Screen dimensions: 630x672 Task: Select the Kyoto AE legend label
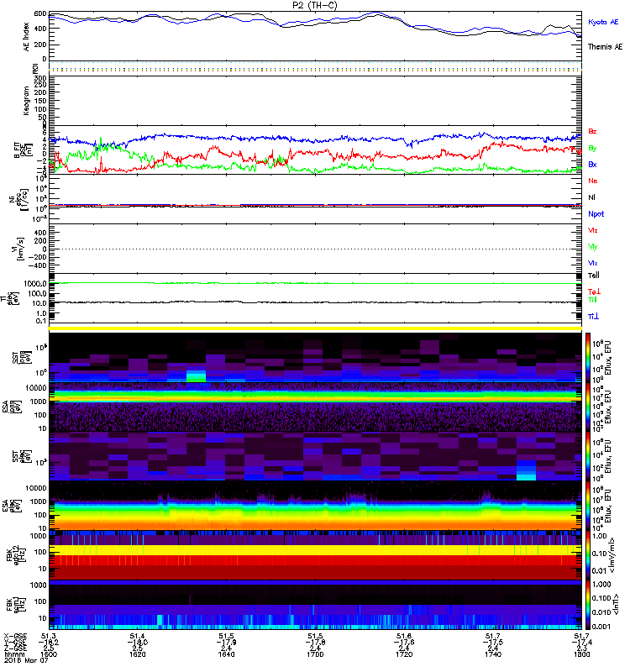pos(603,22)
